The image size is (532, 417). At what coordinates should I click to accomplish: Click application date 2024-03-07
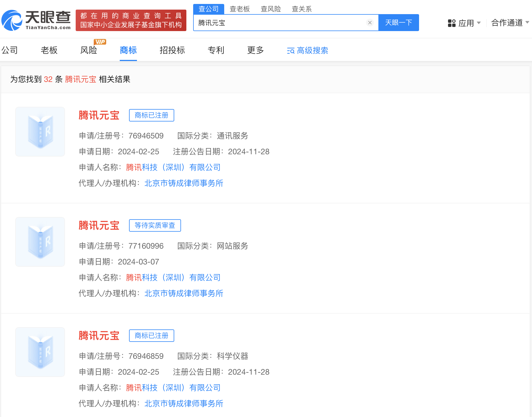point(139,262)
